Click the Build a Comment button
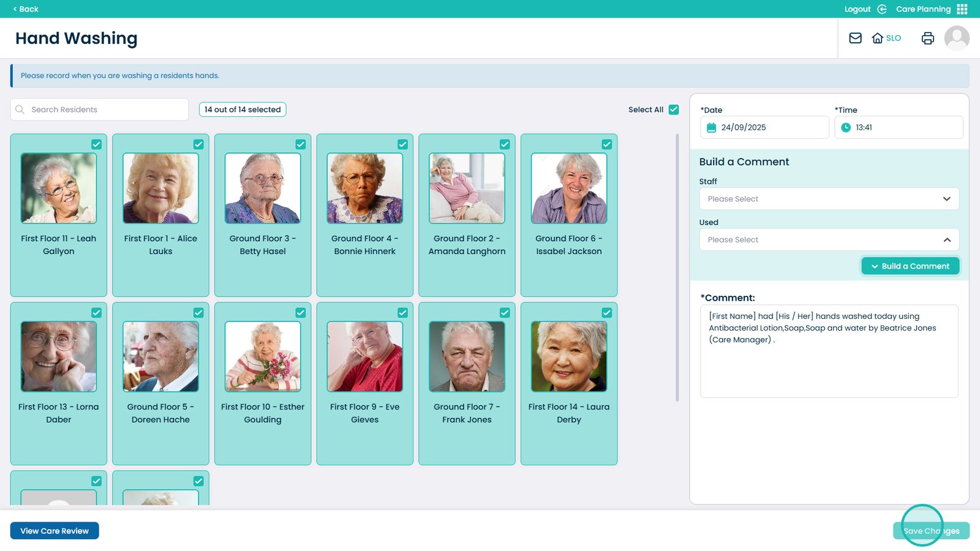 click(x=910, y=266)
